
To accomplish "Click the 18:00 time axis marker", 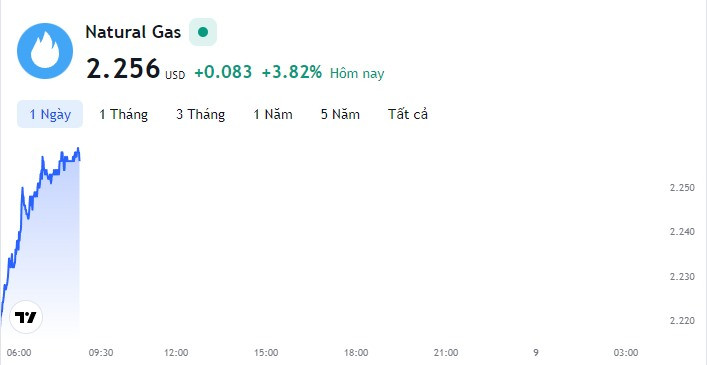I will pyautogui.click(x=356, y=352).
